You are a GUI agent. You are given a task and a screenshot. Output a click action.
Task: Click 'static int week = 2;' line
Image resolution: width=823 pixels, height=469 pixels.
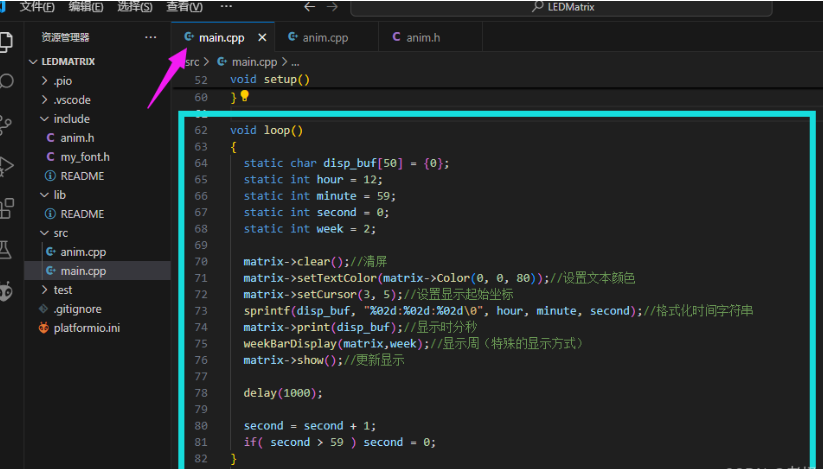point(310,229)
